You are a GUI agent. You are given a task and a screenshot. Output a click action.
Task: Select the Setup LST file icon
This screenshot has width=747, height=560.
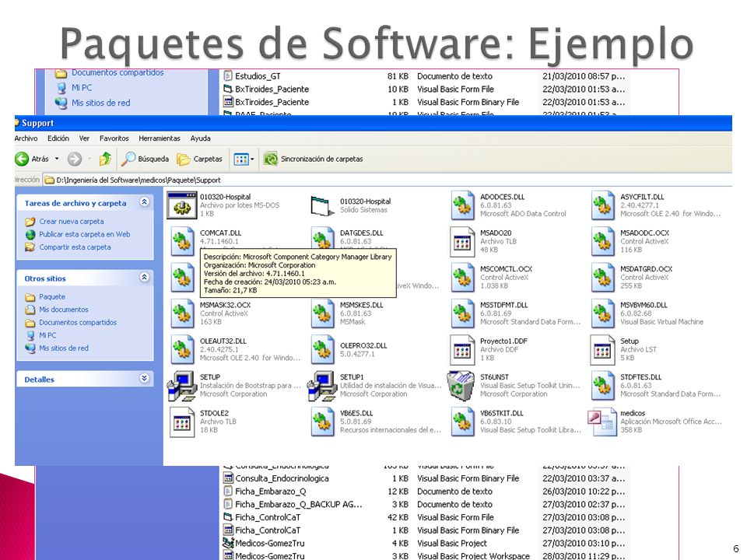602,349
